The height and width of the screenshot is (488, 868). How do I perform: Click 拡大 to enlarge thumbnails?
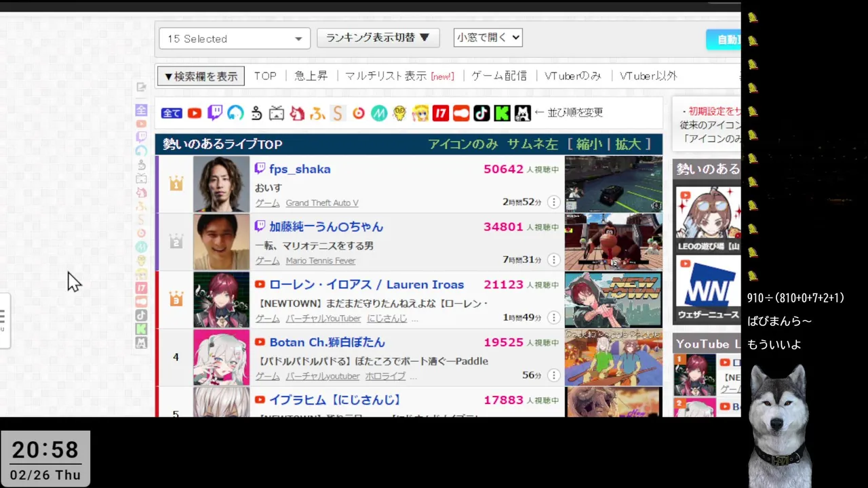(x=627, y=144)
